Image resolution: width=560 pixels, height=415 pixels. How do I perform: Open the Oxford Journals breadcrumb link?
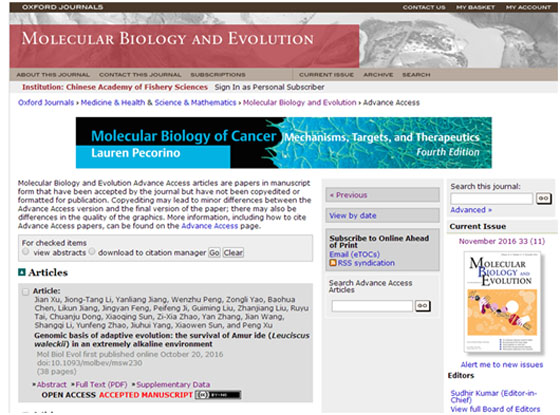46,102
